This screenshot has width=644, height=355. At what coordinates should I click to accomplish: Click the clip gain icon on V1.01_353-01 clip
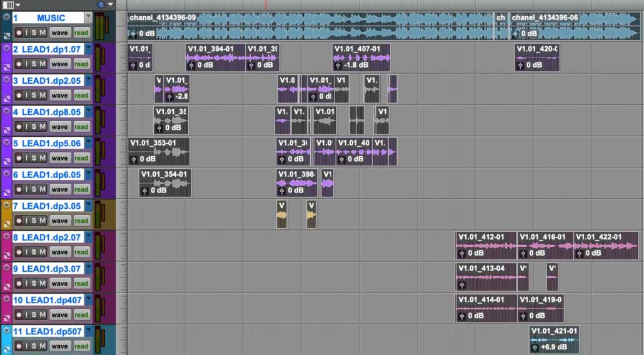(x=133, y=159)
